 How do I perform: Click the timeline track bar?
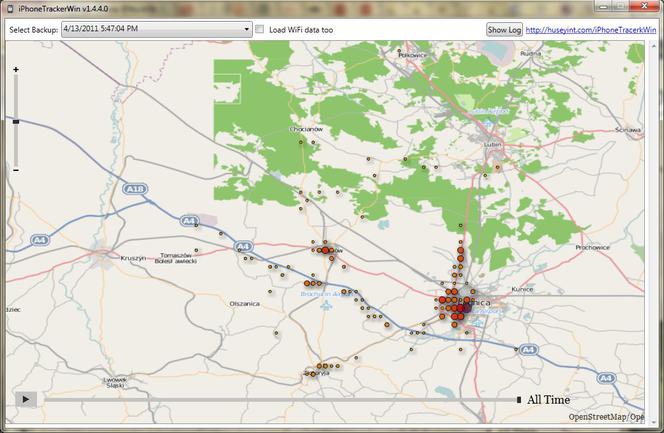(280, 400)
